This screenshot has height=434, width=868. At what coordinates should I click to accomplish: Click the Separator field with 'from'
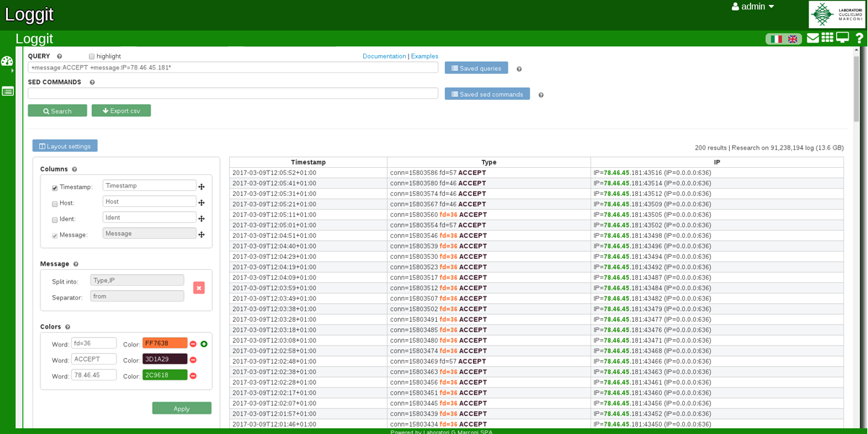coord(137,297)
